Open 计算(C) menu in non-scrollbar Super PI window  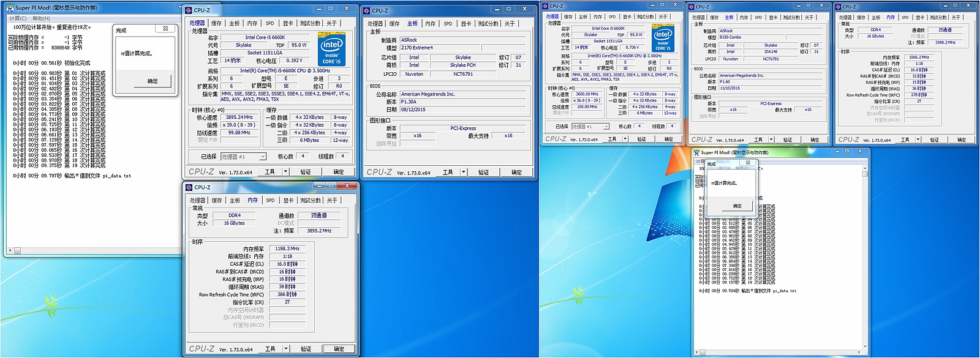tap(18, 18)
